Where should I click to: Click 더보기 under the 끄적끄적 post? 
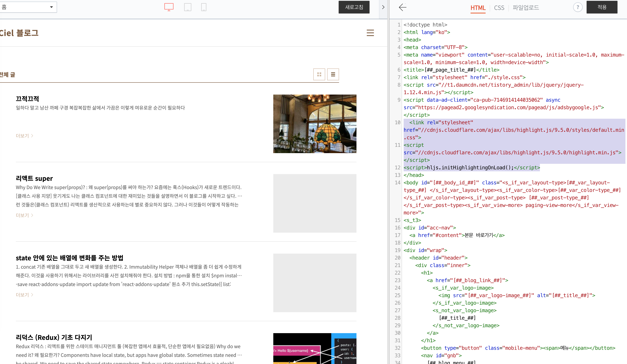pyautogui.click(x=24, y=136)
